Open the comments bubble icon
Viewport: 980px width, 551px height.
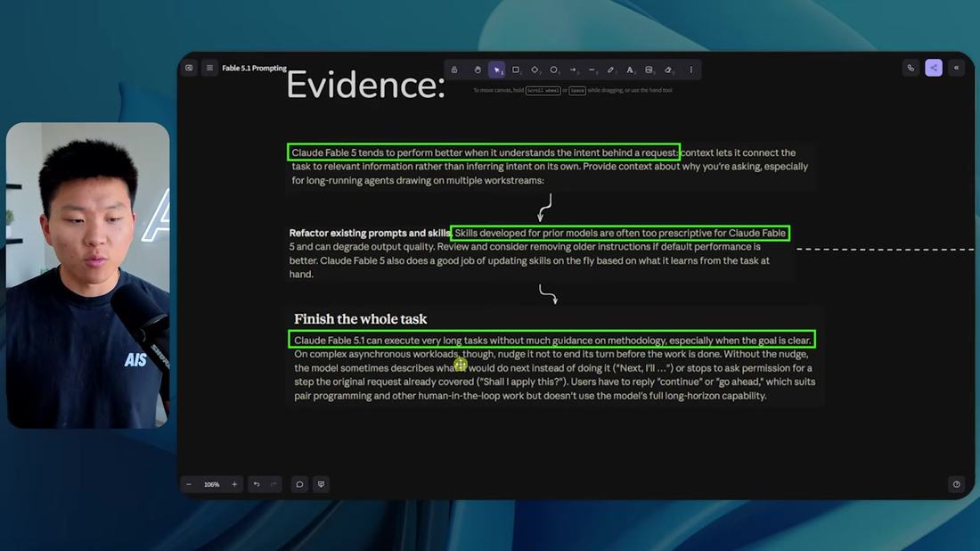tap(299, 484)
